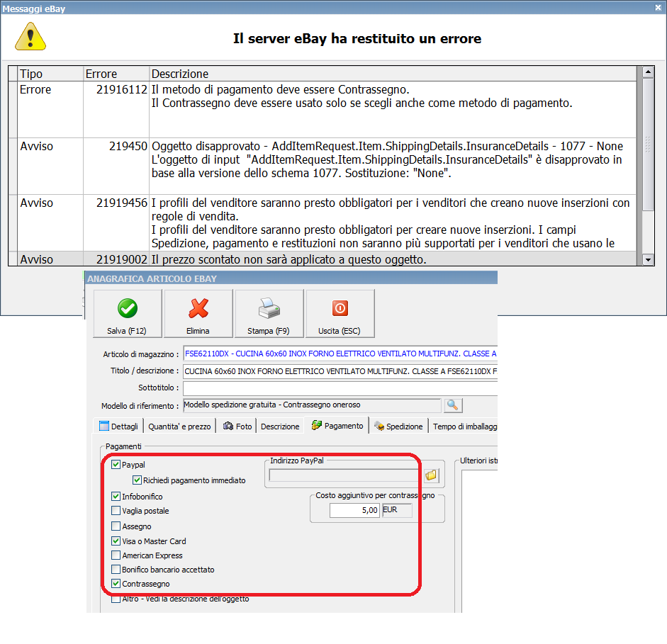The width and height of the screenshot is (667, 644).
Task: Open the Descrizione tab
Action: point(280,426)
